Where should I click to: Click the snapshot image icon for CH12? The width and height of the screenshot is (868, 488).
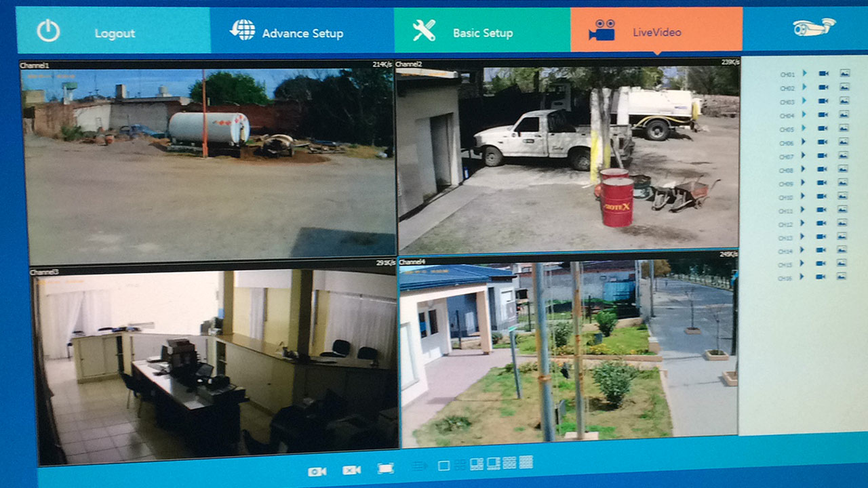tap(843, 223)
